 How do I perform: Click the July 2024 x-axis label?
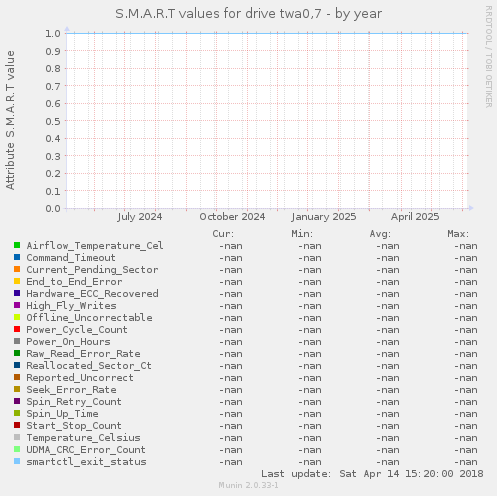click(x=139, y=217)
